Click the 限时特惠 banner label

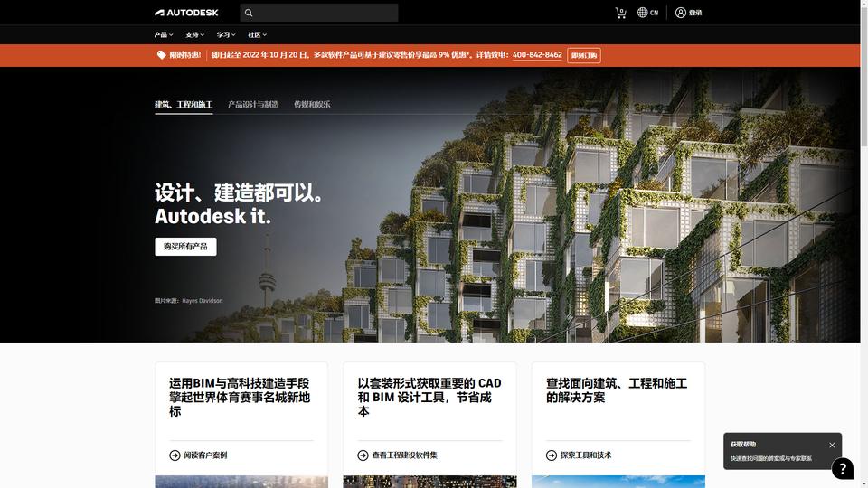184,55
